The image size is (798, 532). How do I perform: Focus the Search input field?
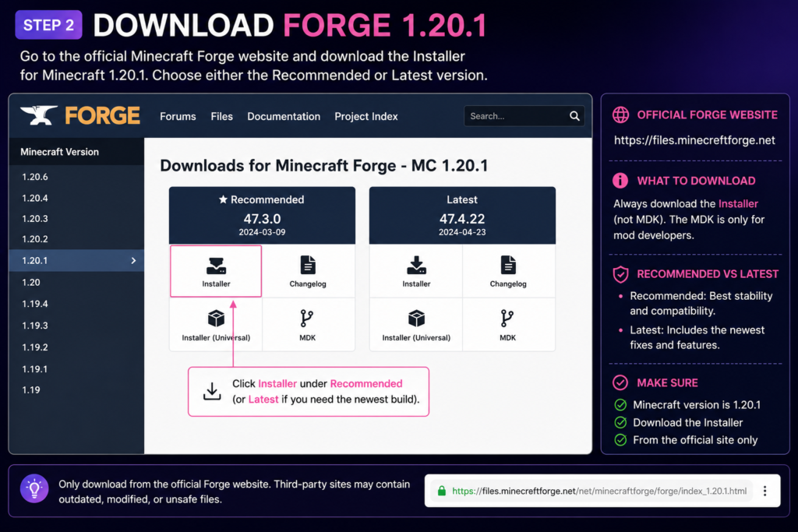click(x=524, y=116)
